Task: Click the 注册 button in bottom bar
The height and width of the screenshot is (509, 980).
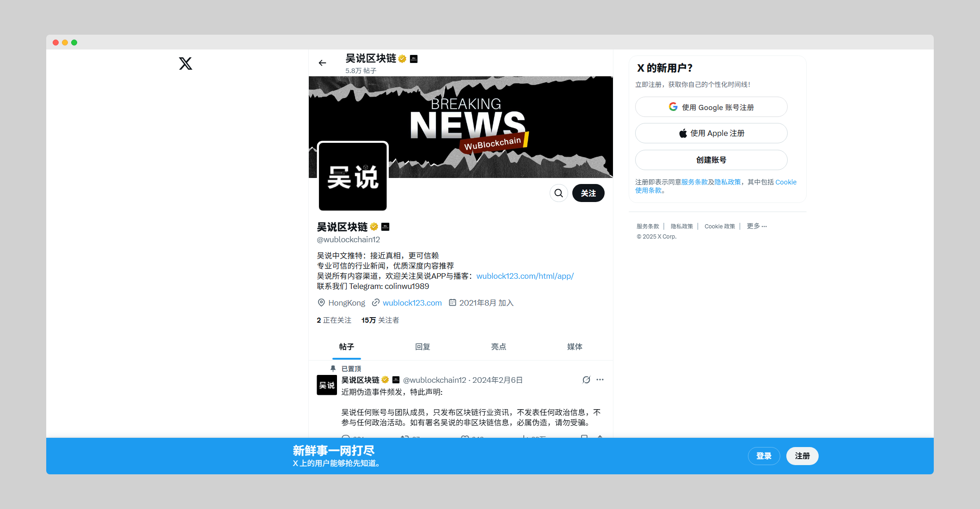Action: point(802,456)
